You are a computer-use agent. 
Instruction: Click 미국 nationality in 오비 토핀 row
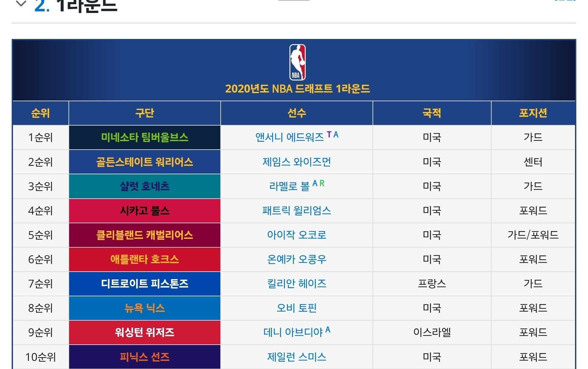coord(432,308)
